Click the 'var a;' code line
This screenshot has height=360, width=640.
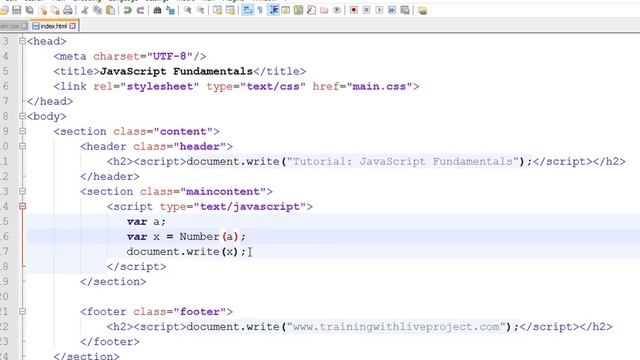click(x=146, y=222)
